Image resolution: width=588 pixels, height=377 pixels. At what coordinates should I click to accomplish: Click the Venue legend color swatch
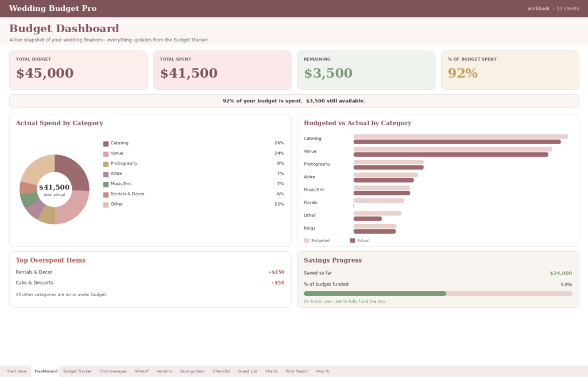pos(106,154)
